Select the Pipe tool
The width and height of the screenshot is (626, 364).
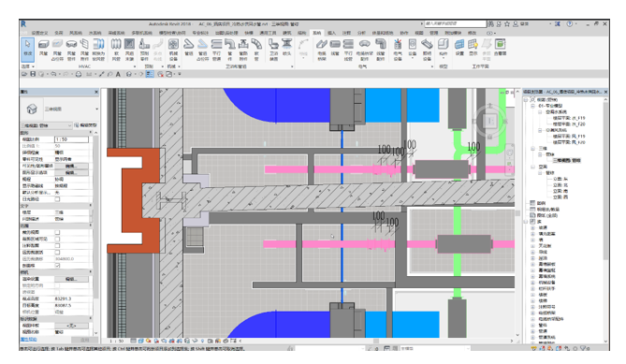coord(189,48)
